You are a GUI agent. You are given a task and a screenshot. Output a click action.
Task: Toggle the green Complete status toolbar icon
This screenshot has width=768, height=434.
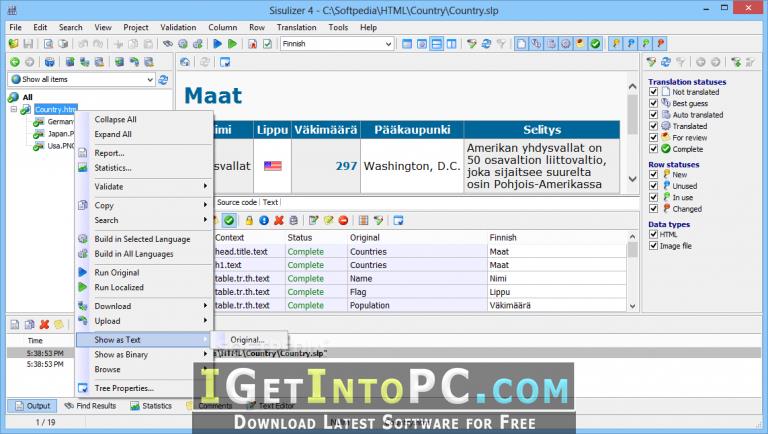[x=595, y=44]
